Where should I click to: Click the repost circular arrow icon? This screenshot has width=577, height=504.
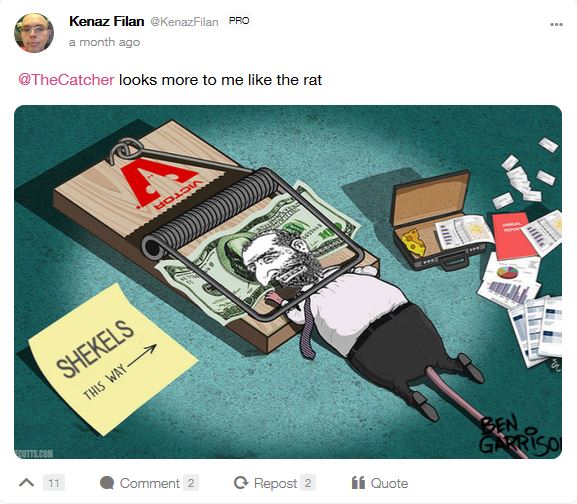coord(241,483)
